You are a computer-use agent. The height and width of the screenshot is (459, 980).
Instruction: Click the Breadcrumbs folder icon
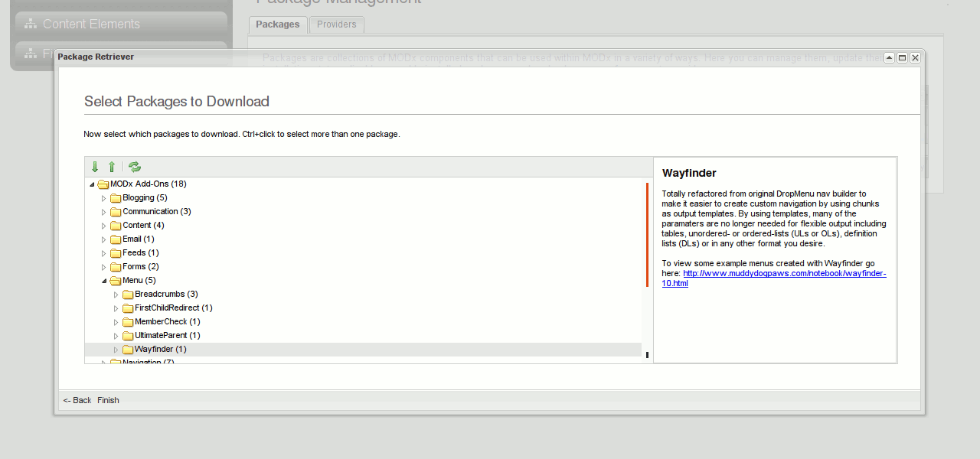pos(129,295)
